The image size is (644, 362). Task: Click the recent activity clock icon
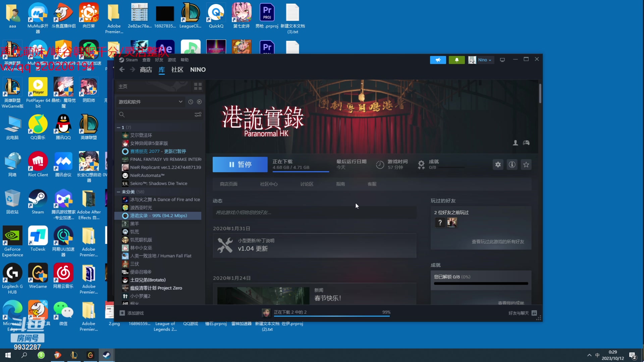pos(191,102)
